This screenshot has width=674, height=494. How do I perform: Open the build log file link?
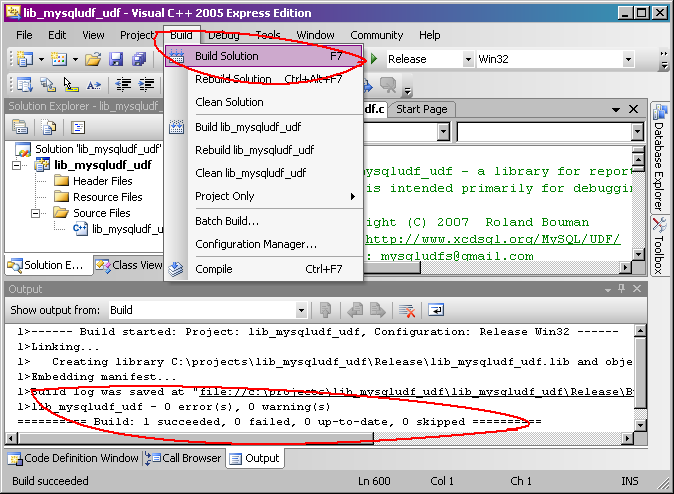coord(416,392)
